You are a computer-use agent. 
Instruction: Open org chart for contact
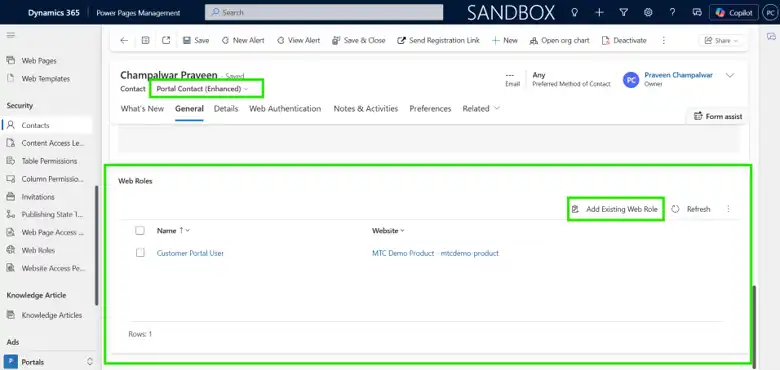[x=560, y=40]
